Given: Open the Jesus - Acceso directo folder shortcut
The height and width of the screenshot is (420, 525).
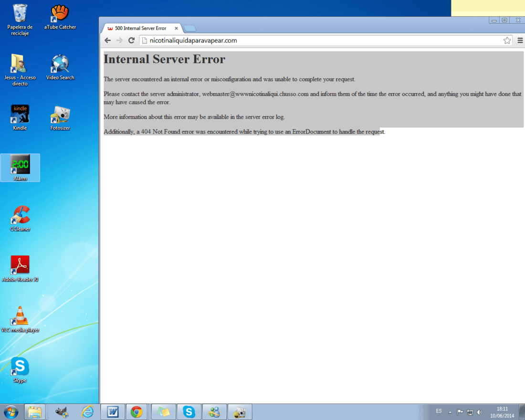Looking at the screenshot, I should tap(20, 70).
